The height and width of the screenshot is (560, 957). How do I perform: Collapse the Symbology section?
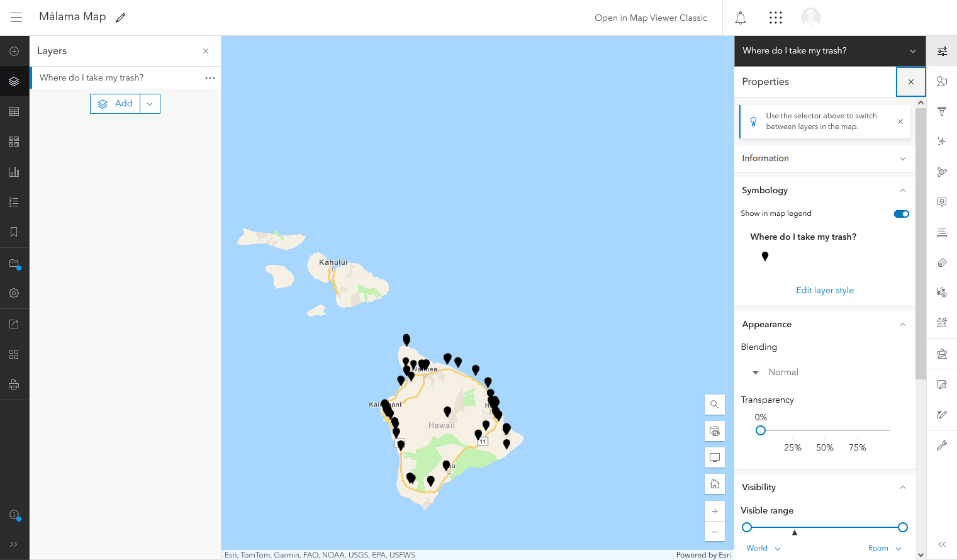tap(902, 189)
